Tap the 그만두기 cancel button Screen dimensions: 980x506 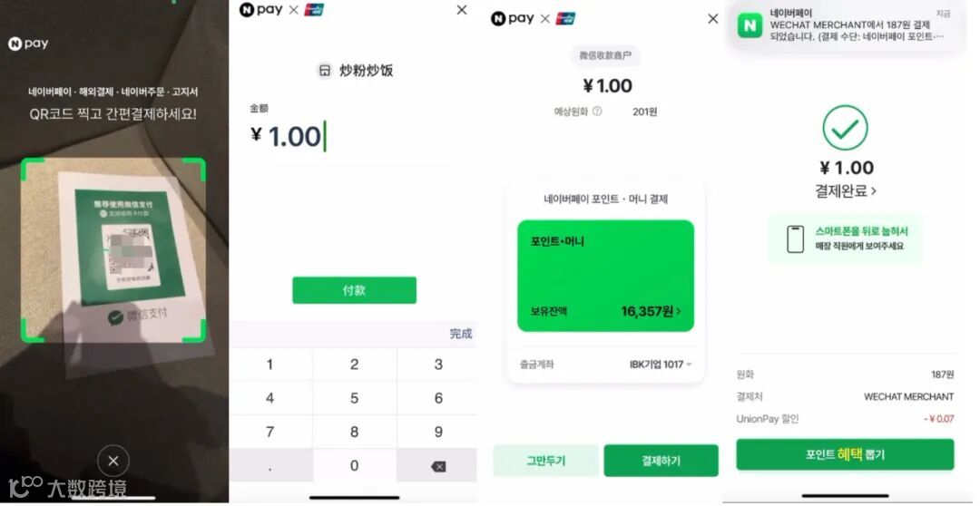[545, 461]
